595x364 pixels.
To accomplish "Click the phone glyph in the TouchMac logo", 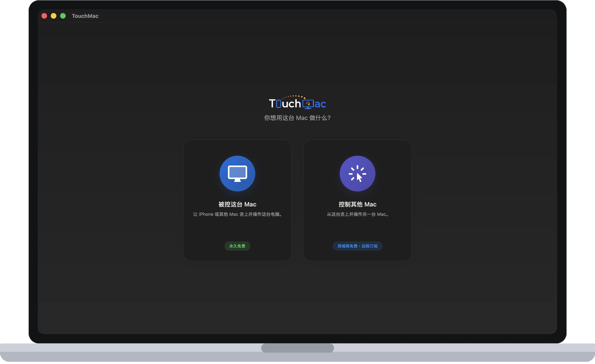I will (278, 104).
